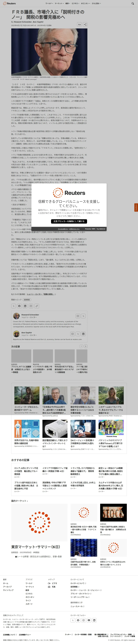Viewport: 138px width, 644px height.
Task: Open クッキーの管理 footer link
Action: [130, 636]
